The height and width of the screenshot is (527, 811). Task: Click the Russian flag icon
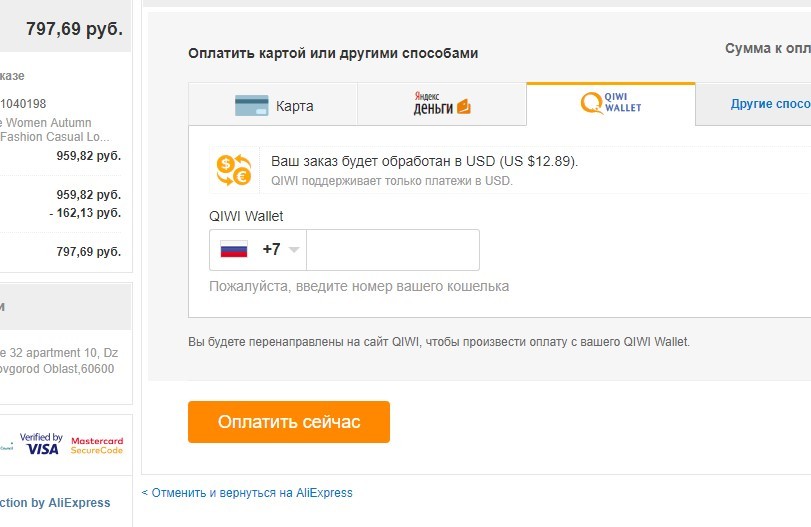pyautogui.click(x=234, y=249)
